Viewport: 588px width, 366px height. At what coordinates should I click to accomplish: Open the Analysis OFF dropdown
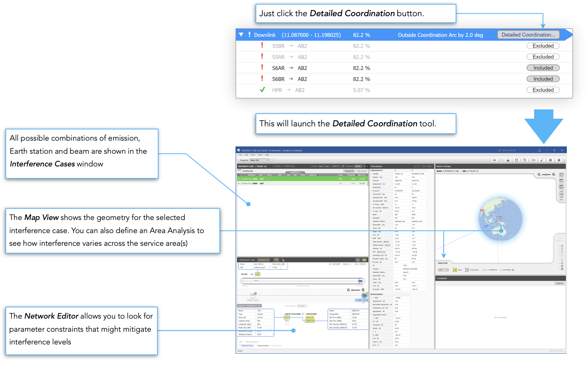(444, 270)
